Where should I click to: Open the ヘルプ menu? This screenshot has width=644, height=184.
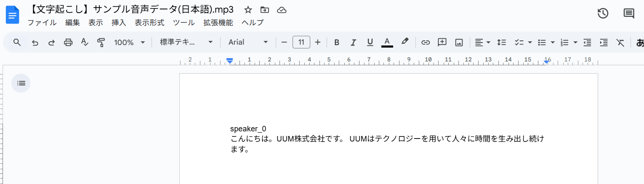pyautogui.click(x=253, y=23)
